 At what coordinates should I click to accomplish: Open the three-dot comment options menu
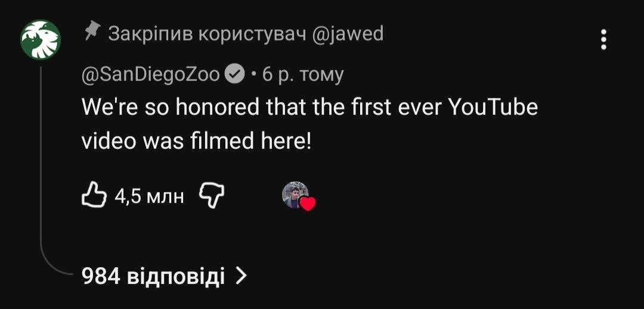pos(603,40)
